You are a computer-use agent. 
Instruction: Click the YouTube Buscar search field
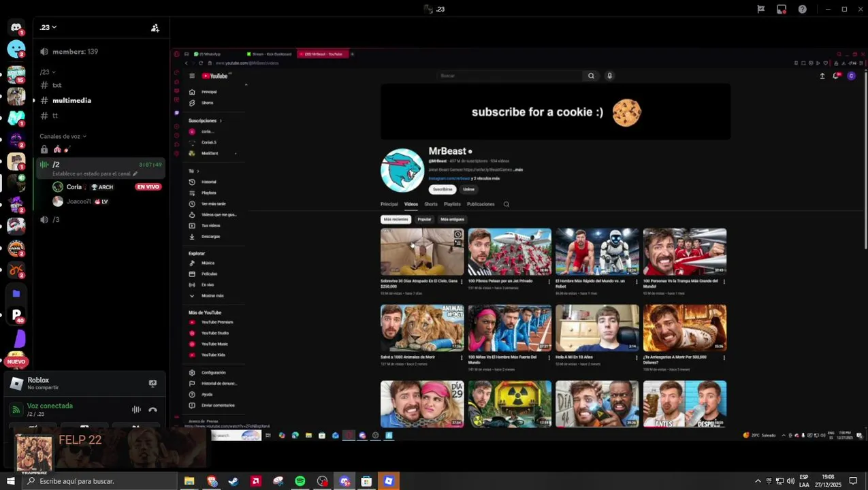(x=511, y=76)
